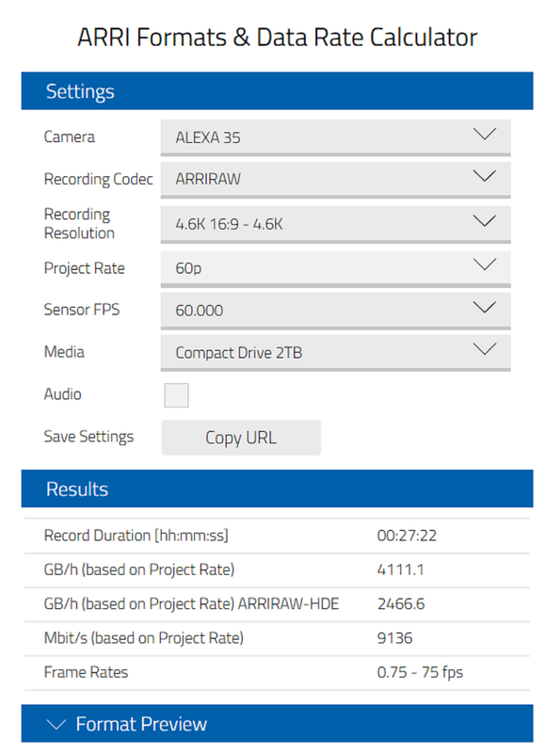This screenshot has height=753, width=560.
Task: Click the Mbit/s value 9136
Action: point(394,638)
